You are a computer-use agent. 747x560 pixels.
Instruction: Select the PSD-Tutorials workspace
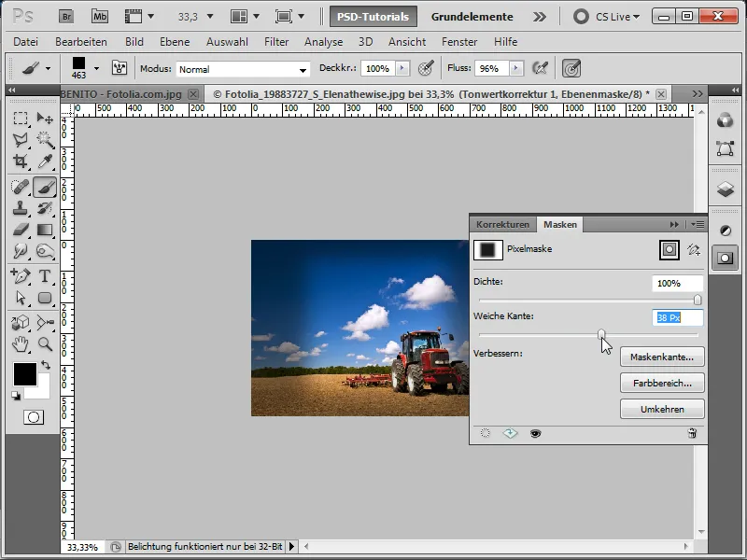pyautogui.click(x=373, y=17)
